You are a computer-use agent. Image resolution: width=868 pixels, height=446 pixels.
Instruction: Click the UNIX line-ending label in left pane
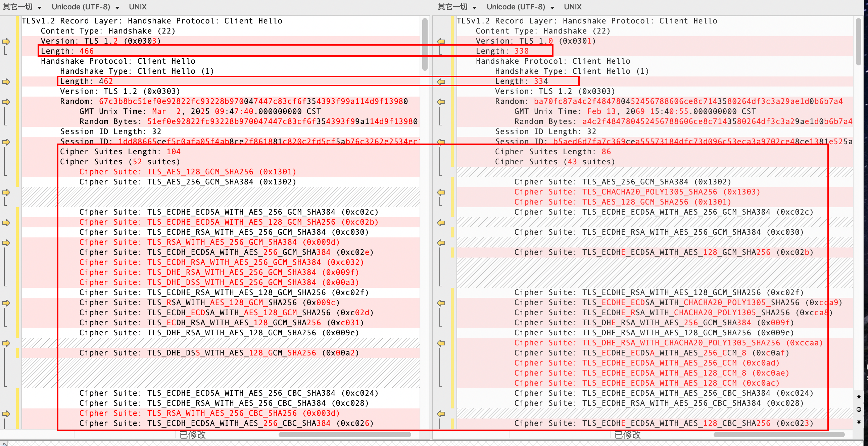tap(138, 7)
